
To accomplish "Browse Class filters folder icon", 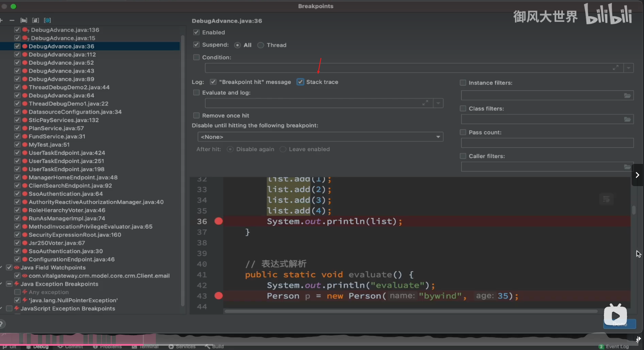I will pos(627,119).
